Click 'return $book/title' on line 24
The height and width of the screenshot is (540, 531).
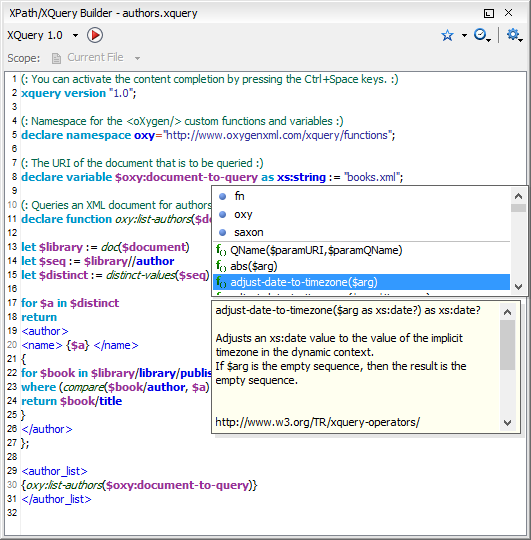[x=72, y=401]
